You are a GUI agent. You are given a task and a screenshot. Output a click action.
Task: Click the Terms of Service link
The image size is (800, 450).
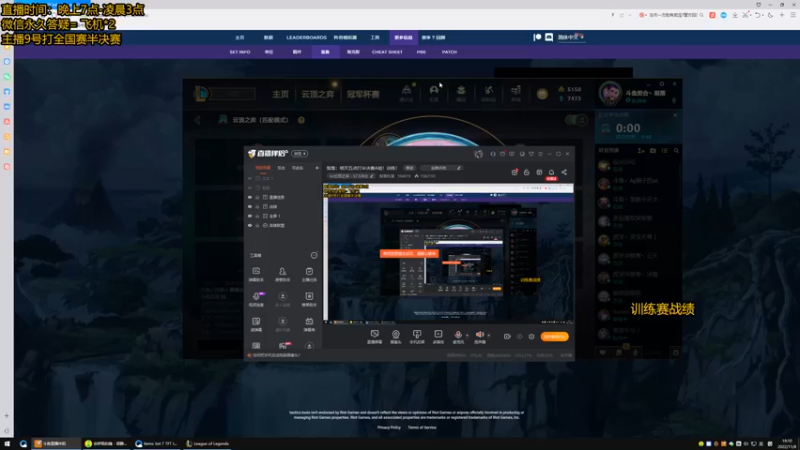(422, 428)
